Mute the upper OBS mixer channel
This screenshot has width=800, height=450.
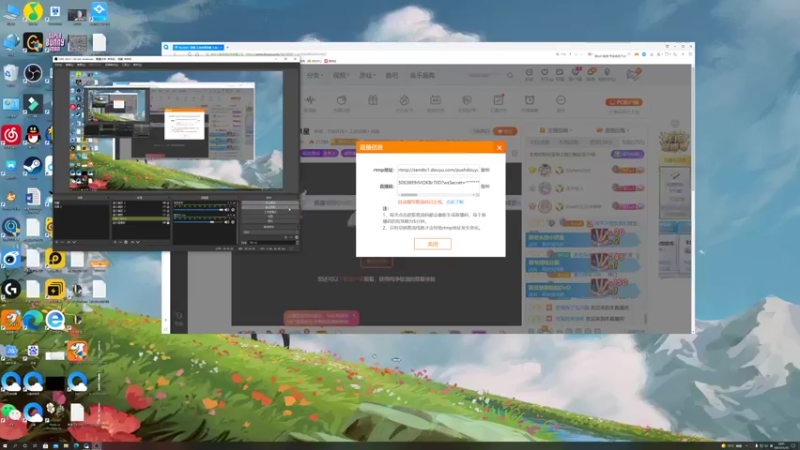[x=227, y=210]
